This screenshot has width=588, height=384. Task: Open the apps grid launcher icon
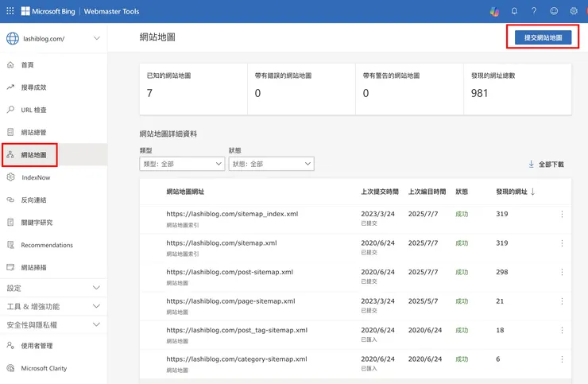pos(11,11)
